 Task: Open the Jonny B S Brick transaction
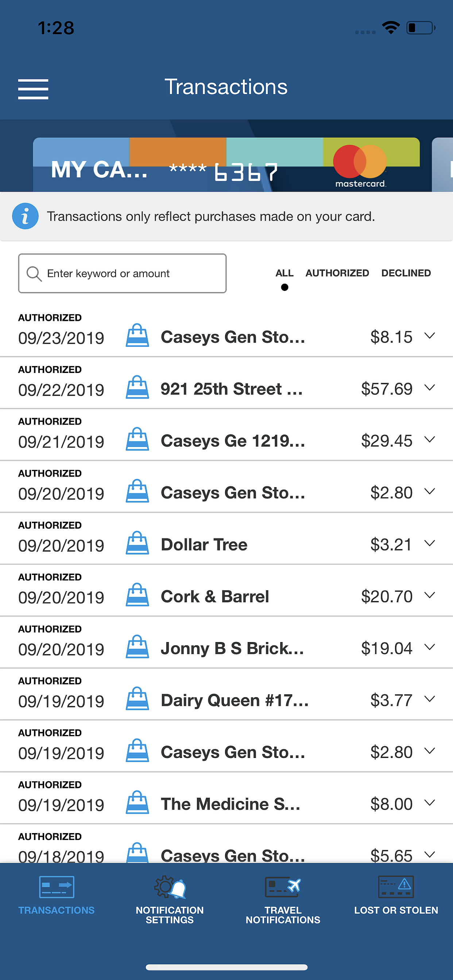coord(226,642)
